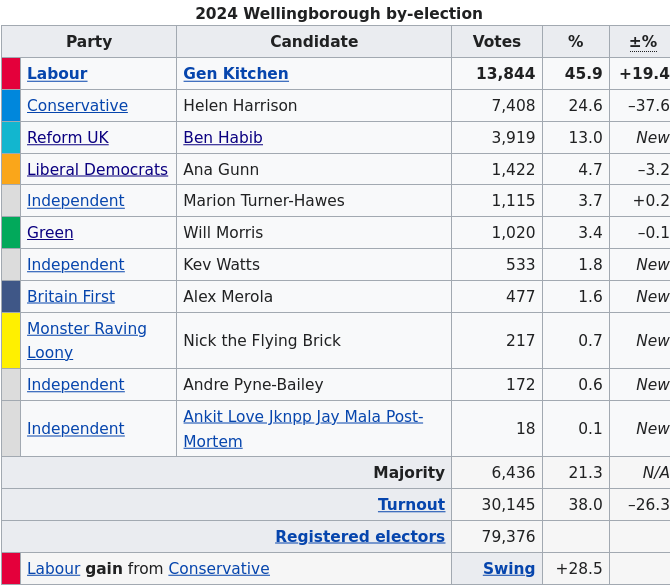
Task: Click candidate name Will Morris
Action: pyautogui.click(x=223, y=232)
